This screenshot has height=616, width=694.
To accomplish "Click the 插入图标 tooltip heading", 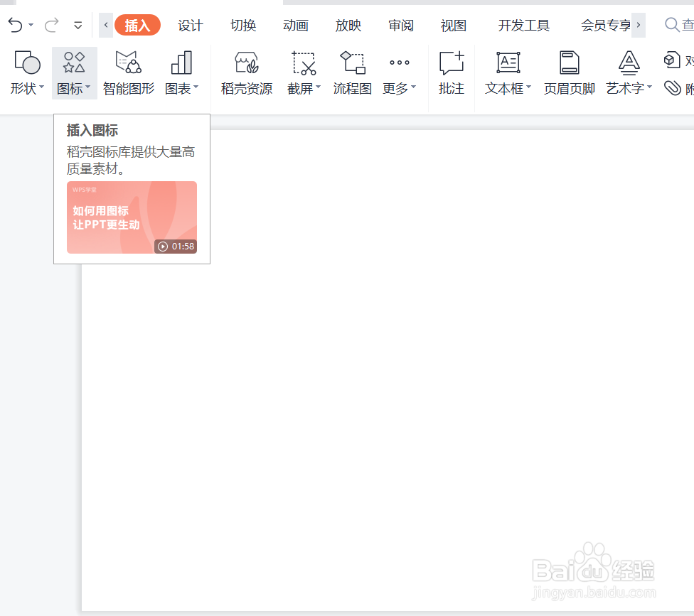I will [92, 131].
